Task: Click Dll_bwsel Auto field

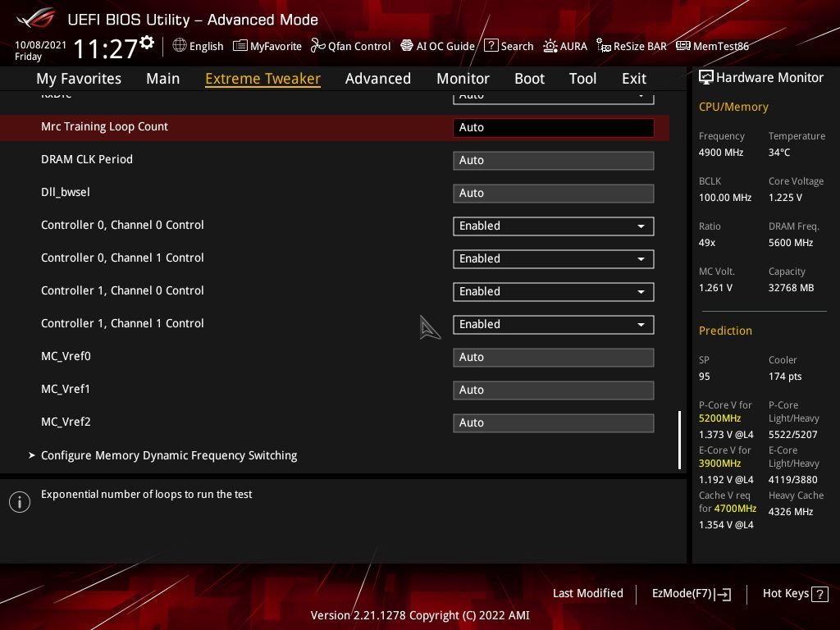Action: click(x=554, y=193)
